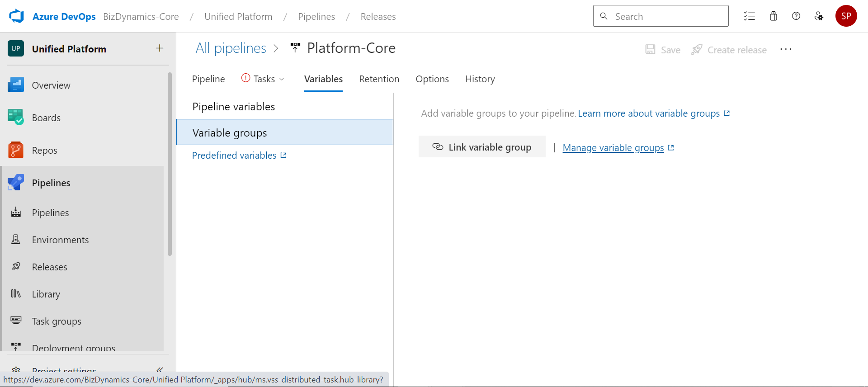
Task: Open the Help question mark icon
Action: (796, 16)
